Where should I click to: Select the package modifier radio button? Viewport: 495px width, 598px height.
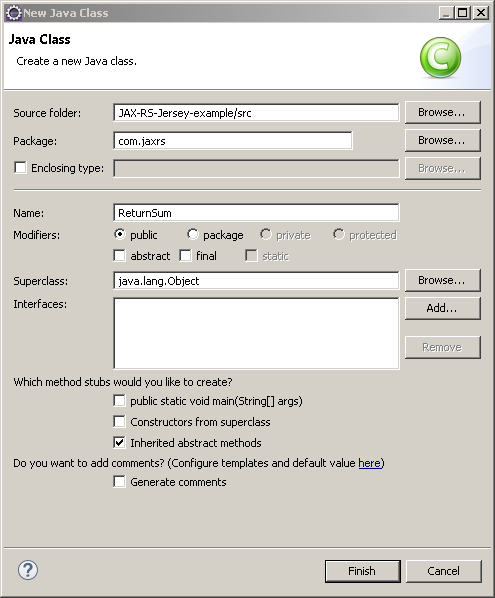pyautogui.click(x=193, y=235)
